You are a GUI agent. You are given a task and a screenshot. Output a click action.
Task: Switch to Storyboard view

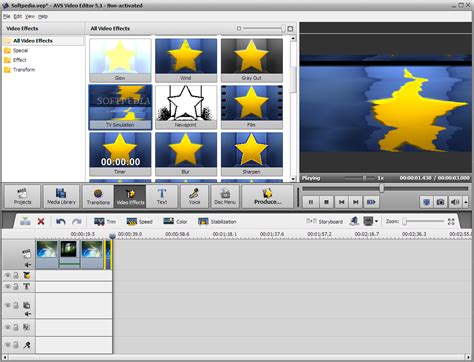(x=324, y=221)
